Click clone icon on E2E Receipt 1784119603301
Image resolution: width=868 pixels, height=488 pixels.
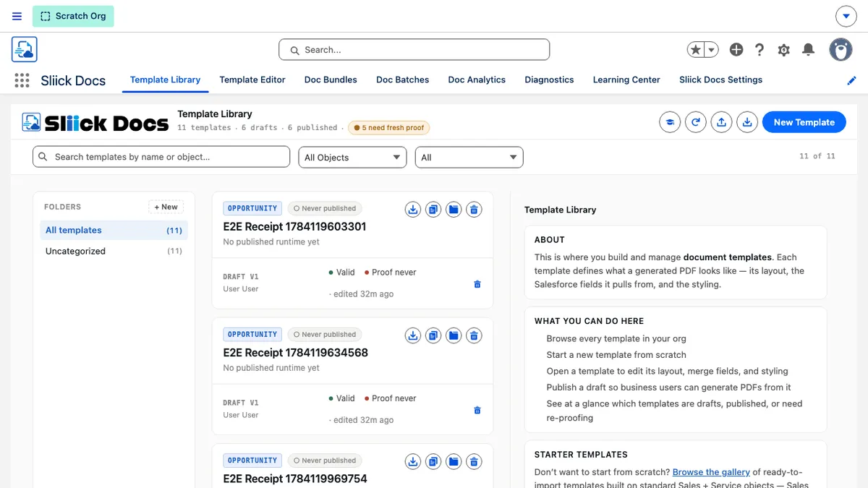click(433, 210)
